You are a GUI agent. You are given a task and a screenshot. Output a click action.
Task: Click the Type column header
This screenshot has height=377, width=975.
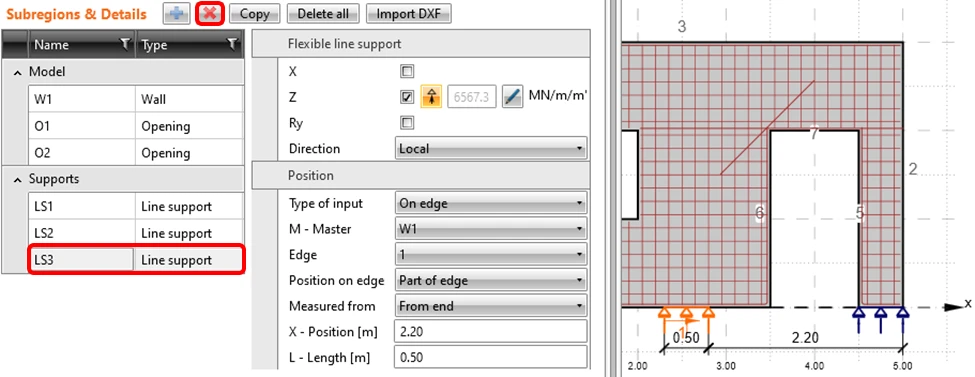click(x=189, y=45)
